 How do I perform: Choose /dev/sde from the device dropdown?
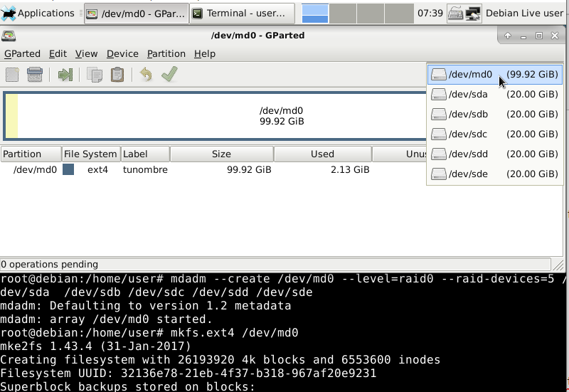[495, 174]
